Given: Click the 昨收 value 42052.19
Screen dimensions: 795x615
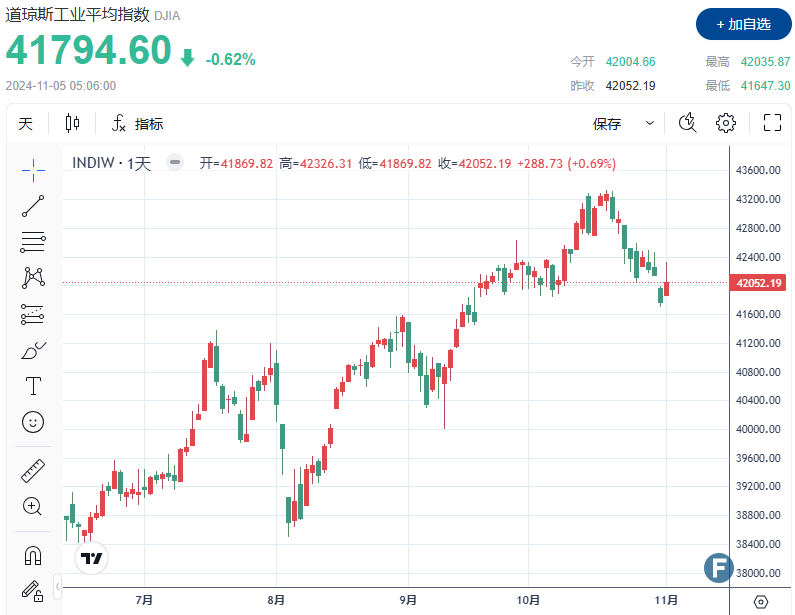Looking at the screenshot, I should click(x=630, y=86).
